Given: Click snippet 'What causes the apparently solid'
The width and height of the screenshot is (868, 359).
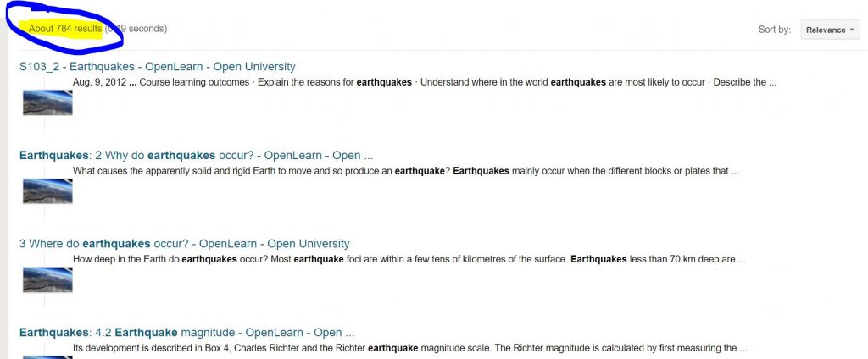Looking at the screenshot, I should (406, 171).
